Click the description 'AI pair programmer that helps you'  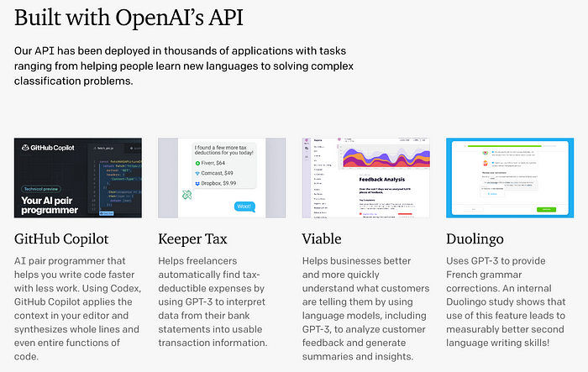point(77,309)
